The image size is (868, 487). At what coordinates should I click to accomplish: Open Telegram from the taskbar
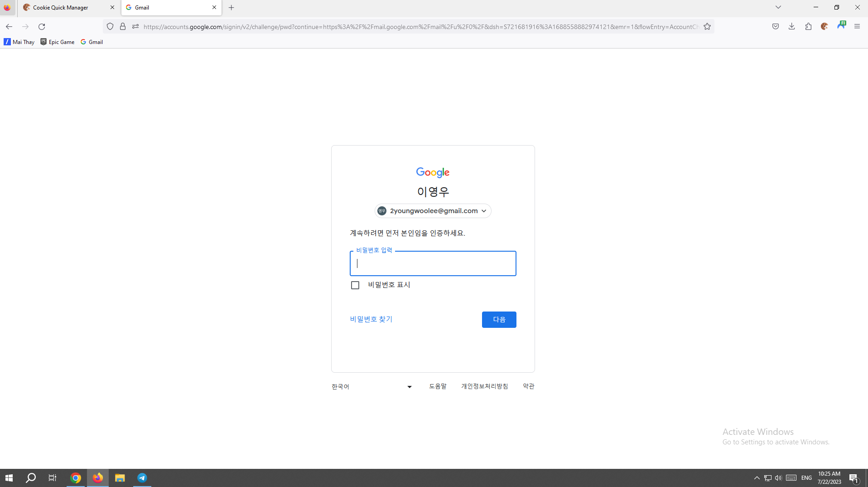point(142,478)
